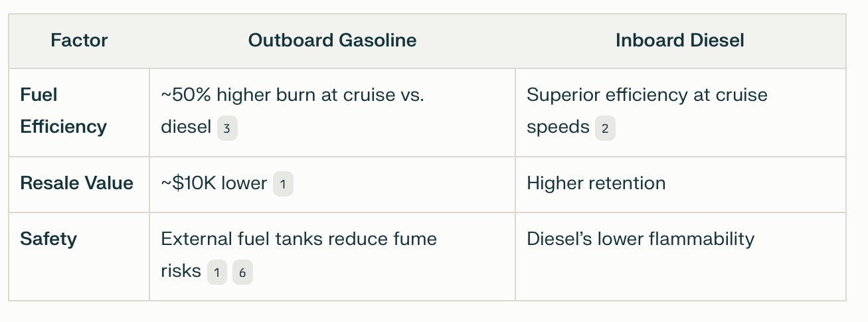Screen dimensions: 868x322
Task: Open citation 3 in the Fuel Efficiency row
Action: [x=227, y=128]
